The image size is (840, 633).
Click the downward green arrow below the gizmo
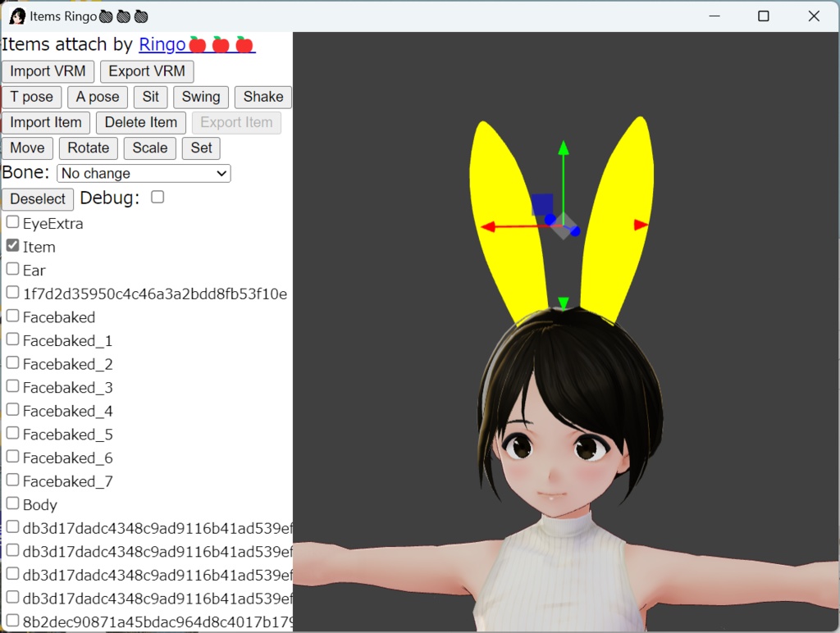(563, 302)
